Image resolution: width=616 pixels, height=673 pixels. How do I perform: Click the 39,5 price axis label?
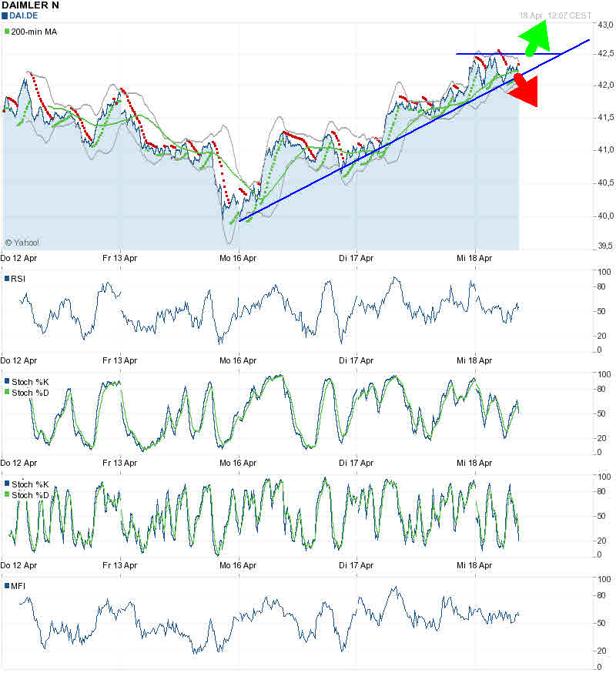[606, 246]
